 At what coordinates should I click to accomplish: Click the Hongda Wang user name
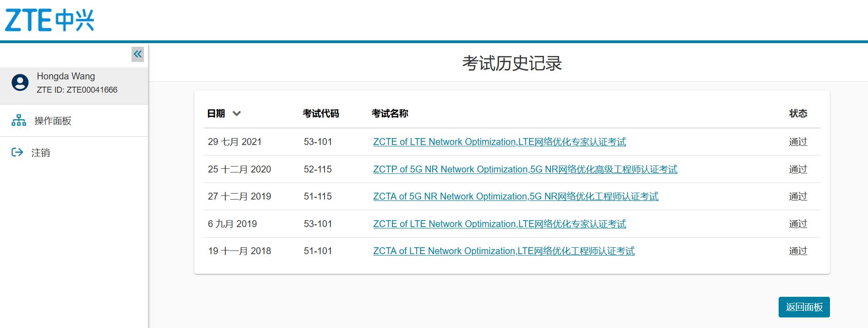[x=66, y=76]
